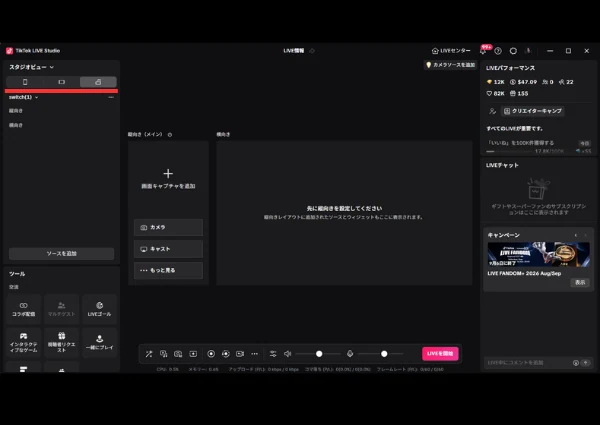Go to previous campaign with left arrow

[576, 235]
